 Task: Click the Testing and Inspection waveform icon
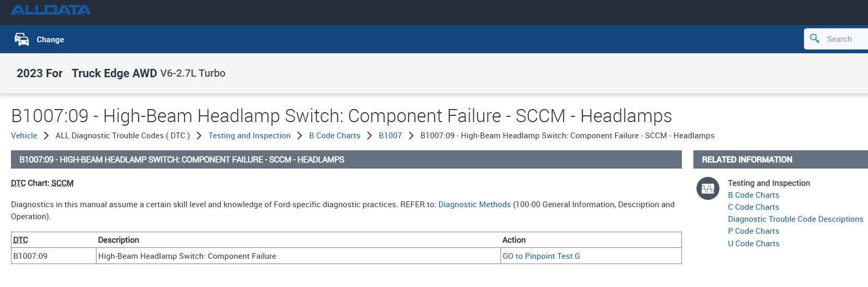click(707, 188)
